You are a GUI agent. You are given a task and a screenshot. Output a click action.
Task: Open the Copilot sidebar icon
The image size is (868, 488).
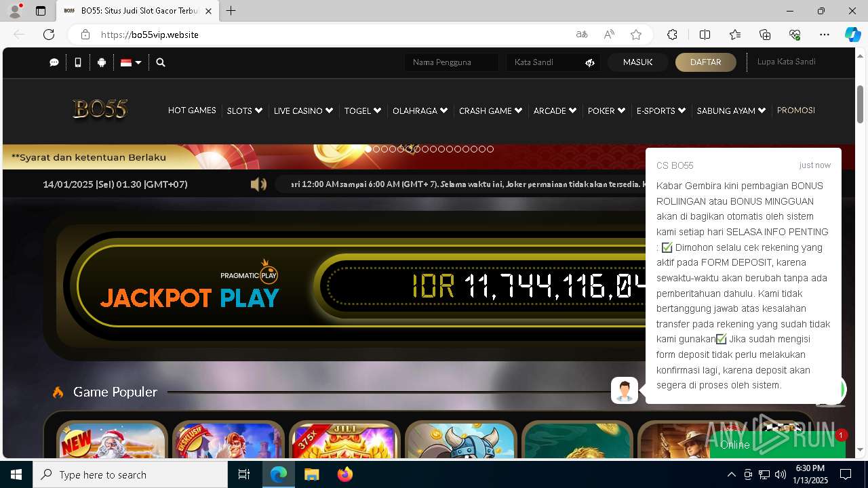pos(853,35)
